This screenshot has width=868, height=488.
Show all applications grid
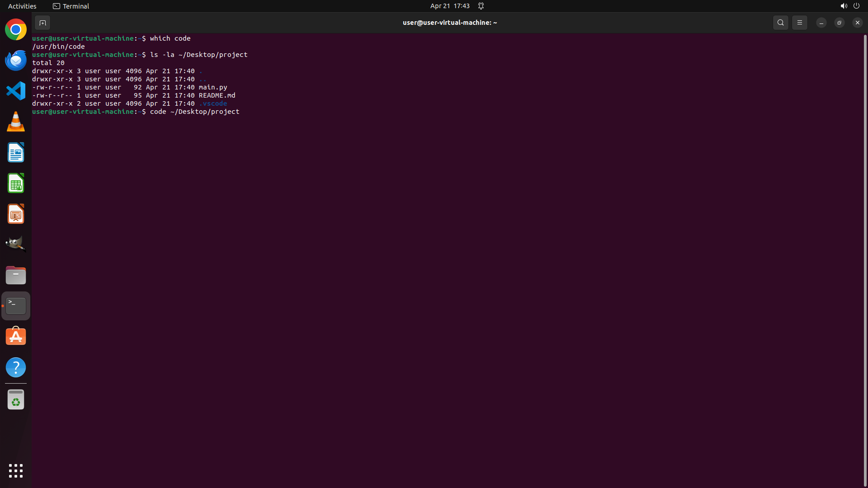(x=16, y=471)
